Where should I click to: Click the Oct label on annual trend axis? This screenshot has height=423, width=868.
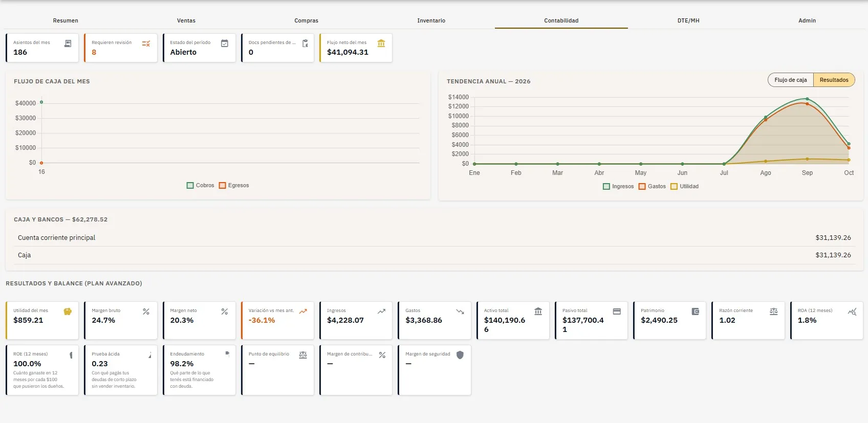click(849, 173)
